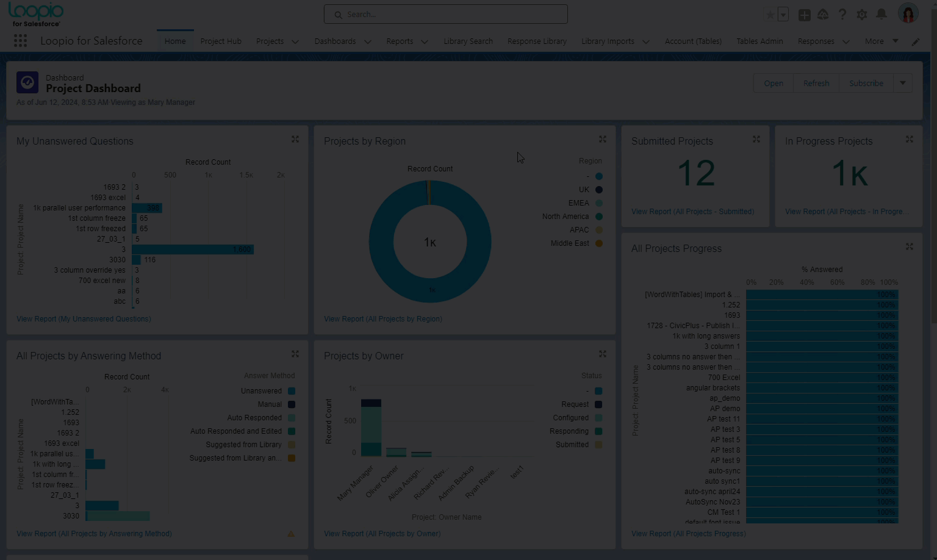Click the Subscribe button
Image resolution: width=937 pixels, height=560 pixels.
[x=866, y=83]
